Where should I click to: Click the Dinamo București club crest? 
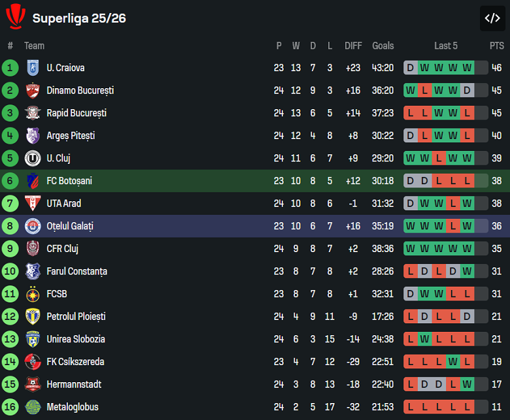pos(32,91)
